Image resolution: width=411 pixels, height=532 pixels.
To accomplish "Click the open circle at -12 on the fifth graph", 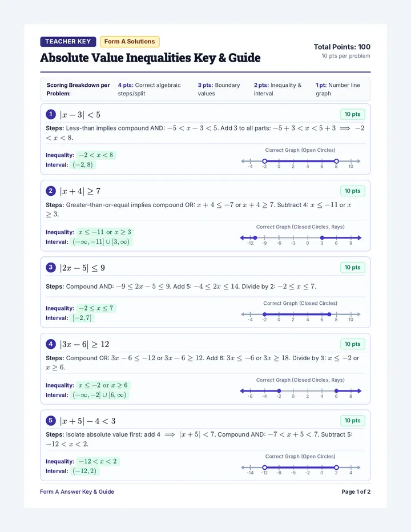I will (x=265, y=467).
